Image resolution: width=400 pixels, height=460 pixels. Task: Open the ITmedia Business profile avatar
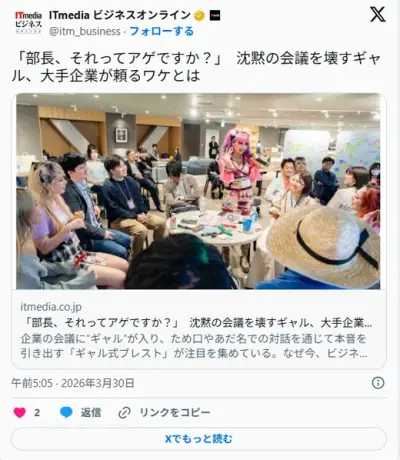[28, 22]
